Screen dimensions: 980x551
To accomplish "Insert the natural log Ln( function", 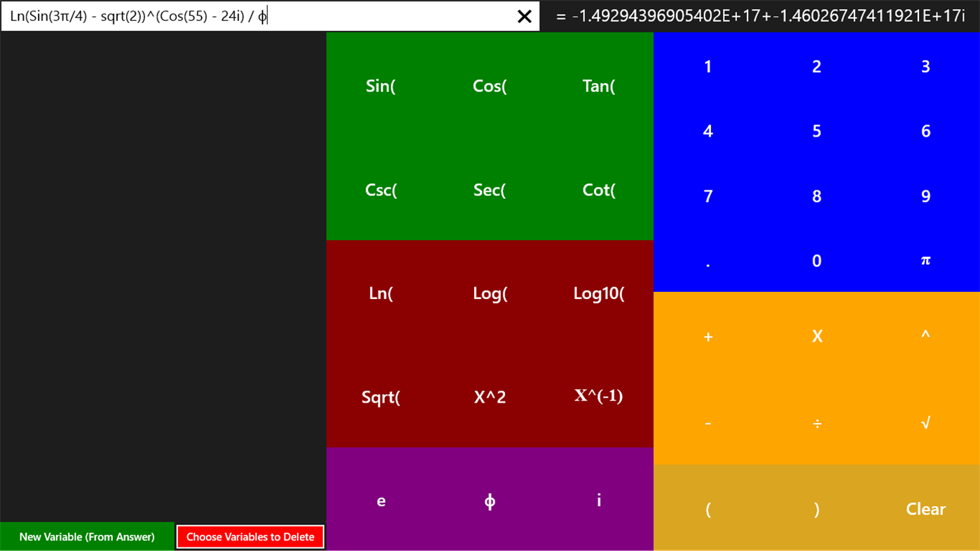I will point(380,293).
